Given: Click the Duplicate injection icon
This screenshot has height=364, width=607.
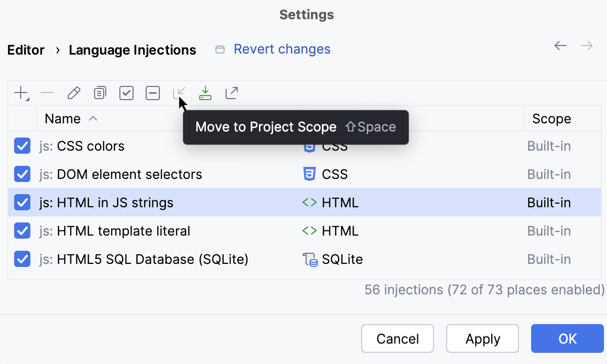Looking at the screenshot, I should pos(100,93).
